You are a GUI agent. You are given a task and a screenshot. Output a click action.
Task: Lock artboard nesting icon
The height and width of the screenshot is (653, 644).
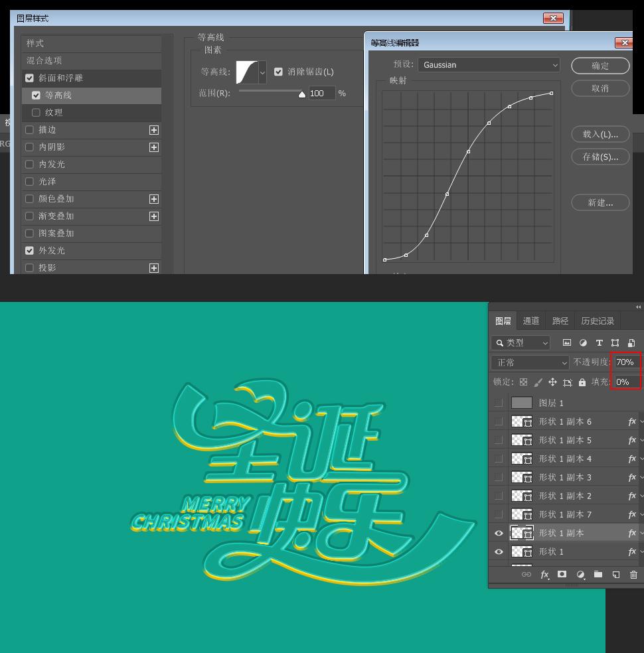(x=568, y=382)
